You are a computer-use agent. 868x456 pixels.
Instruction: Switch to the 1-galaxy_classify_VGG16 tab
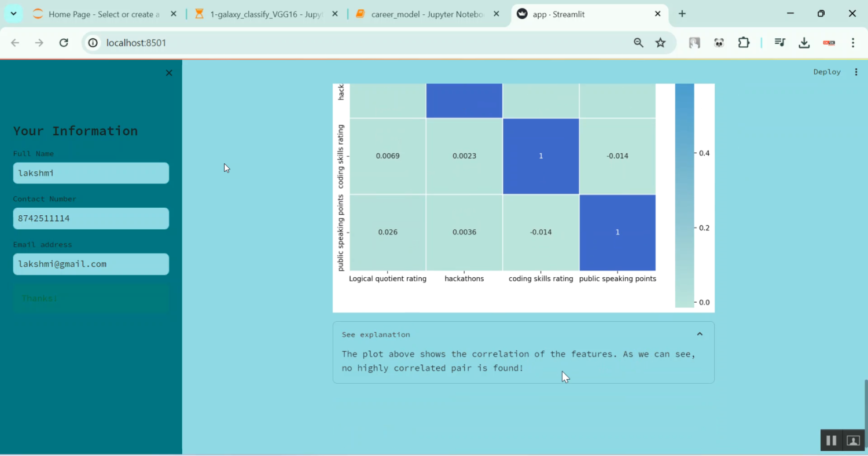pyautogui.click(x=266, y=14)
